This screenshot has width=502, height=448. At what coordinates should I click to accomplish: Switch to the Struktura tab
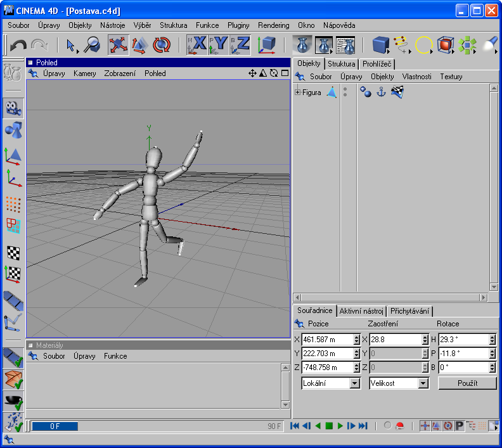(x=341, y=64)
